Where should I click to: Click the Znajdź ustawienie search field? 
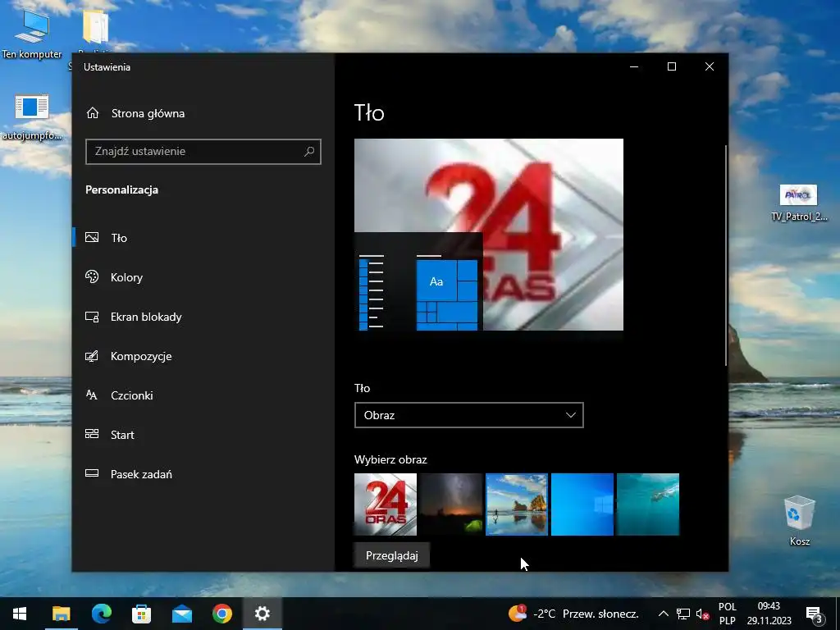pyautogui.click(x=203, y=152)
